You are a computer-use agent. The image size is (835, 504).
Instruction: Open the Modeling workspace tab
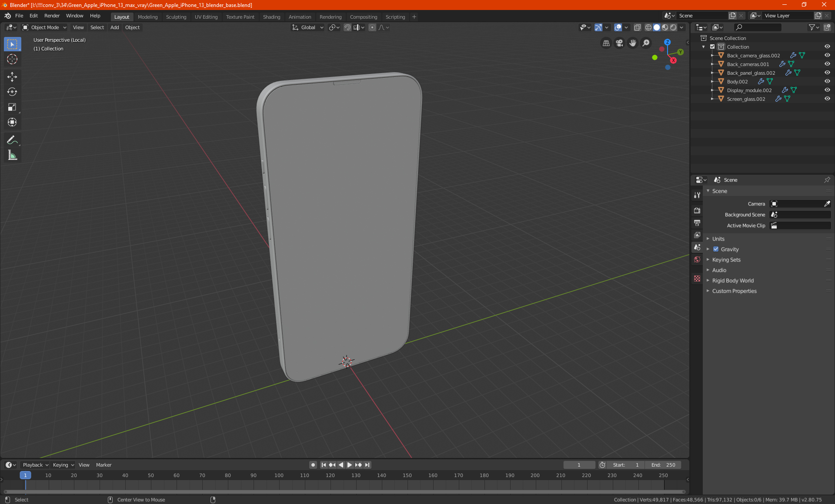pos(148,16)
